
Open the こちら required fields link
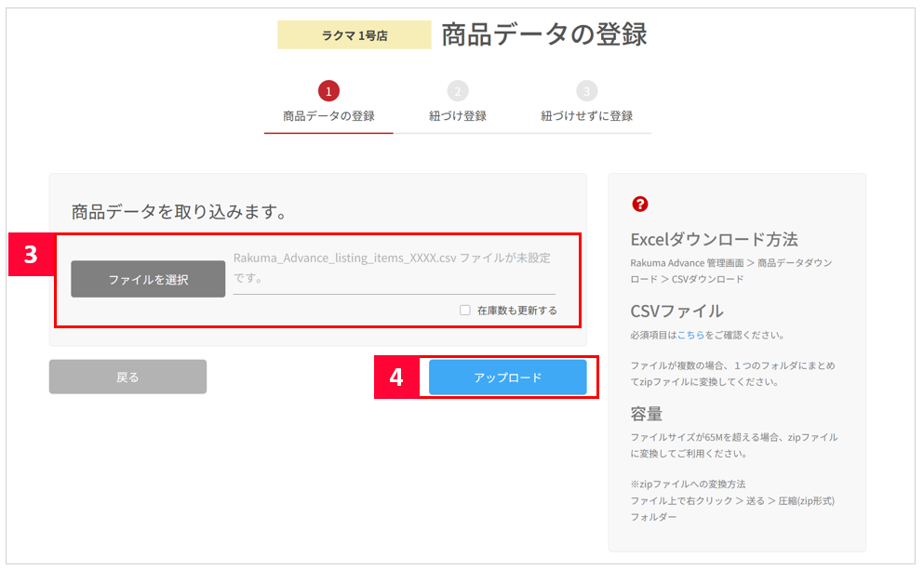pyautogui.click(x=690, y=335)
